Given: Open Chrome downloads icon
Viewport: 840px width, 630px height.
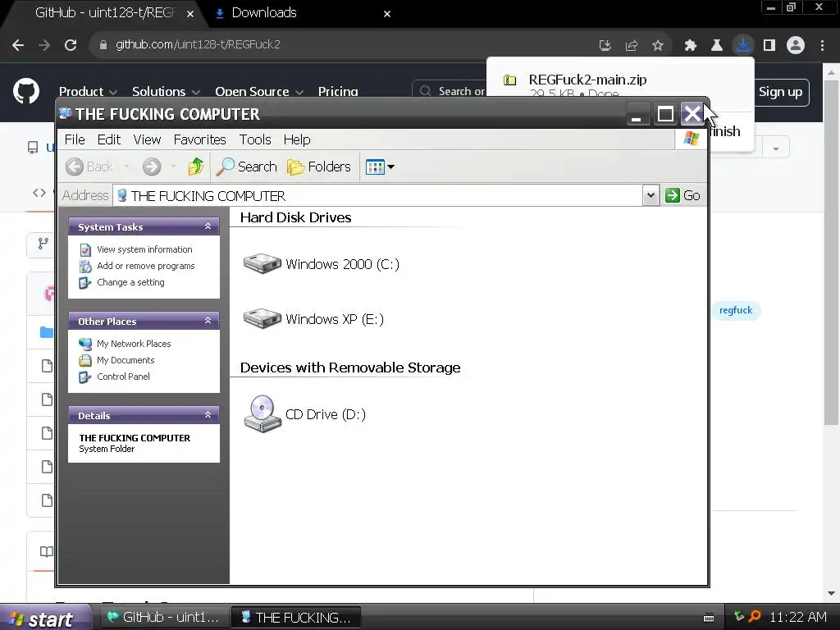Looking at the screenshot, I should 743,45.
